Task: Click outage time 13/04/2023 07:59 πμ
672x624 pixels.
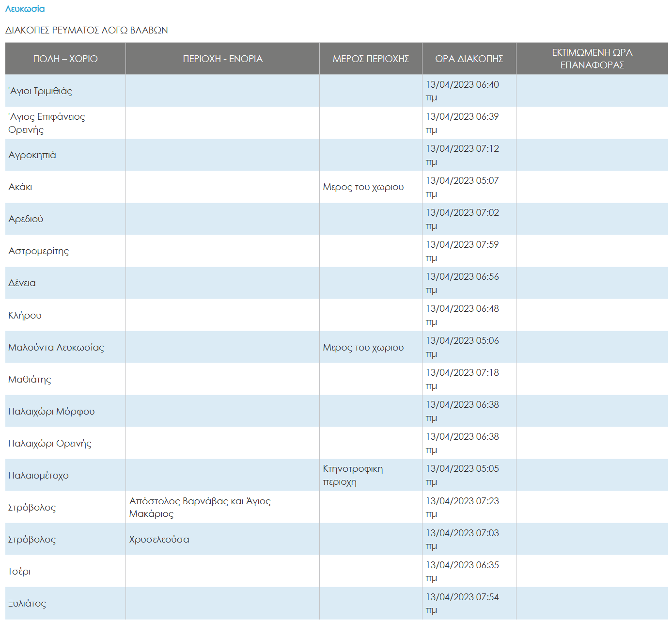Action: [x=469, y=251]
